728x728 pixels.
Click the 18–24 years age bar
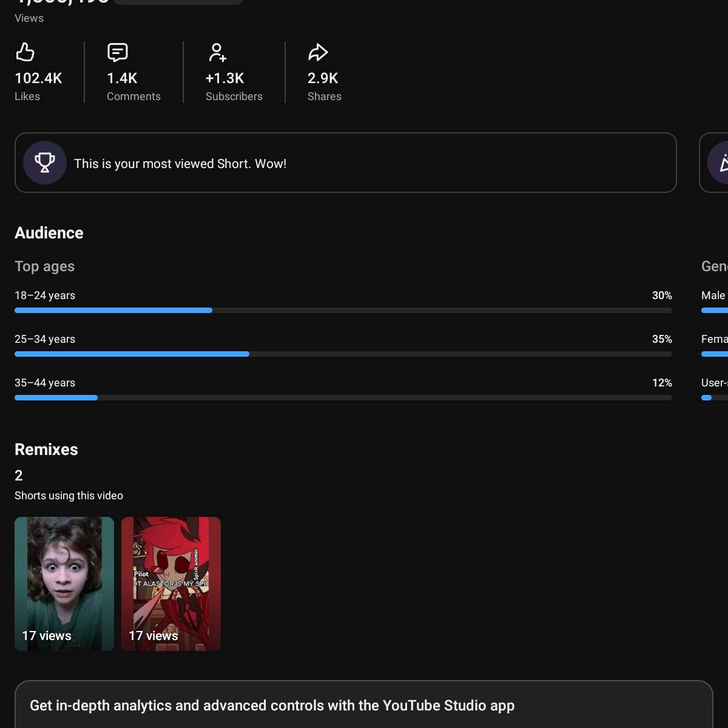(x=343, y=310)
